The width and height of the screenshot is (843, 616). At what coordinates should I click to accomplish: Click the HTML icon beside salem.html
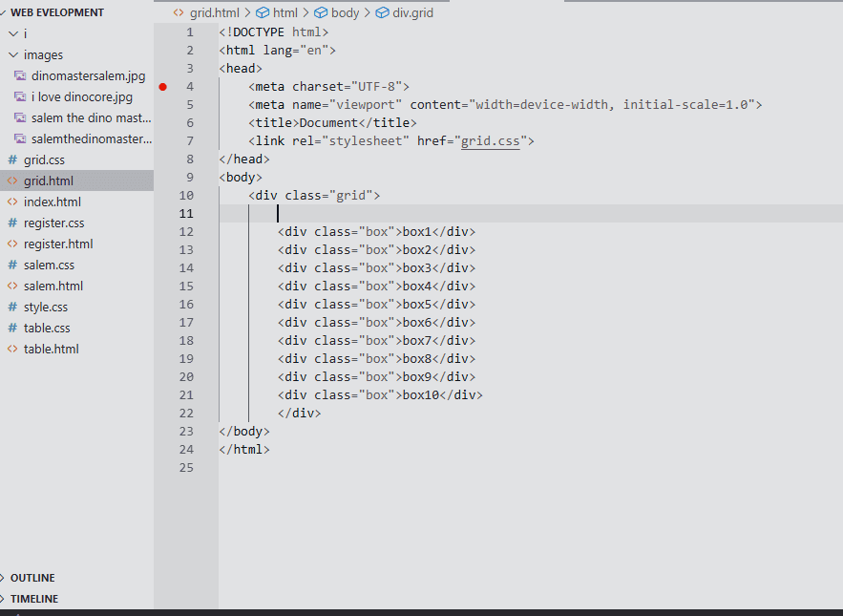(12, 286)
